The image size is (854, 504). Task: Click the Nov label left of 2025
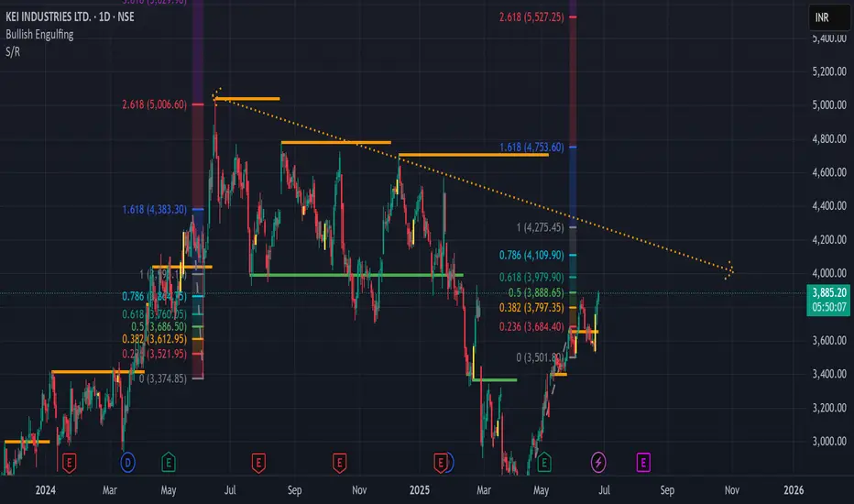click(359, 490)
